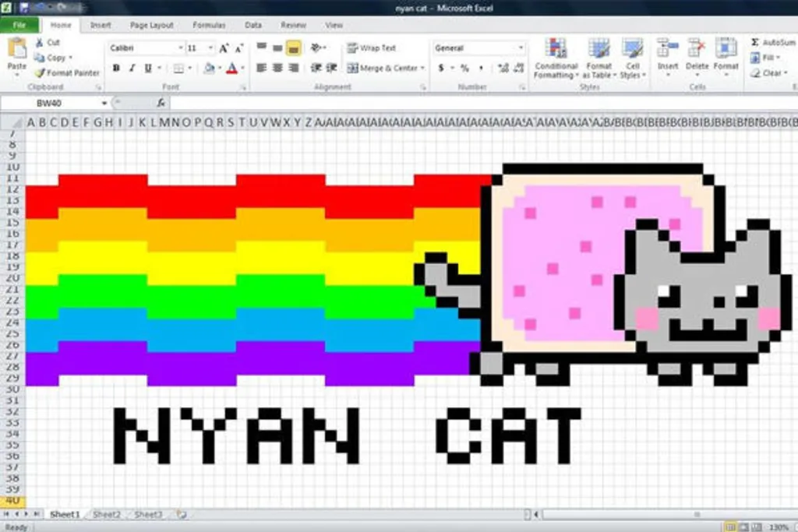Screen dimensions: 798x532
Task: Decrease font size with the small A icon
Action: [x=239, y=49]
